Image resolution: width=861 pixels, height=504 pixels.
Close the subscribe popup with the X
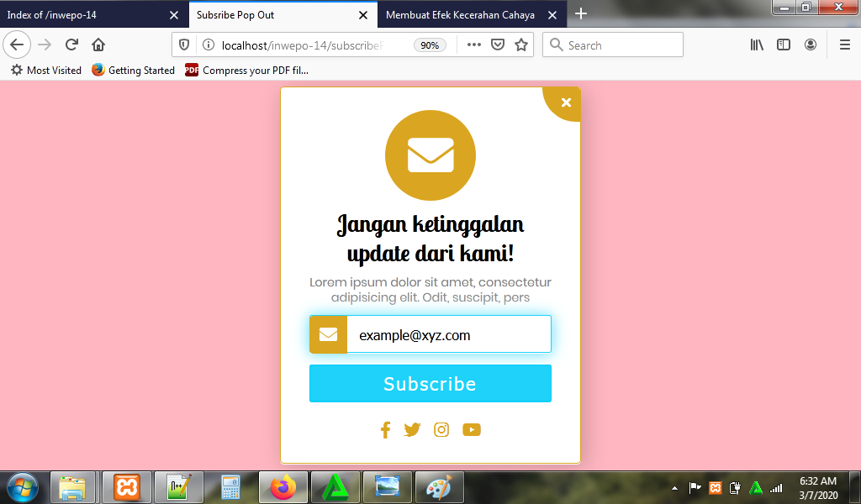pyautogui.click(x=566, y=102)
